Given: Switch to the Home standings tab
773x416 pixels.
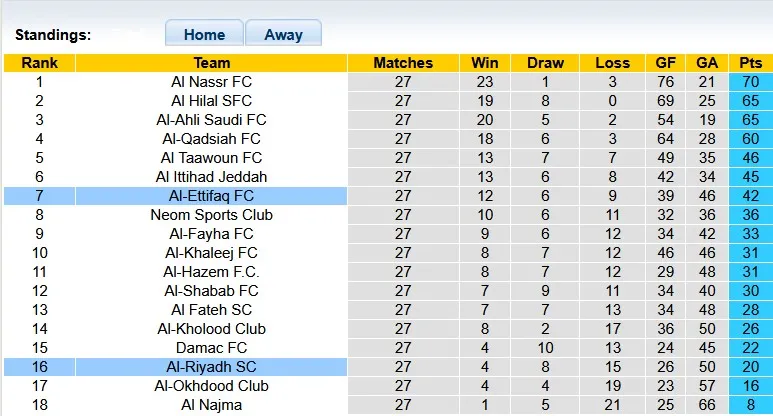Looking at the screenshot, I should pyautogui.click(x=204, y=34).
